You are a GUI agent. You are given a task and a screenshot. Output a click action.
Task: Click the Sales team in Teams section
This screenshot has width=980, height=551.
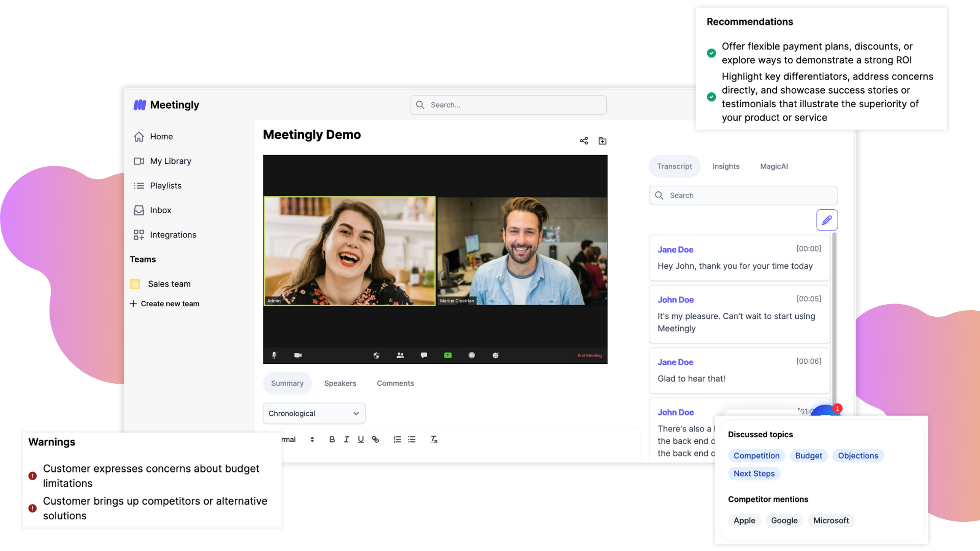point(169,283)
